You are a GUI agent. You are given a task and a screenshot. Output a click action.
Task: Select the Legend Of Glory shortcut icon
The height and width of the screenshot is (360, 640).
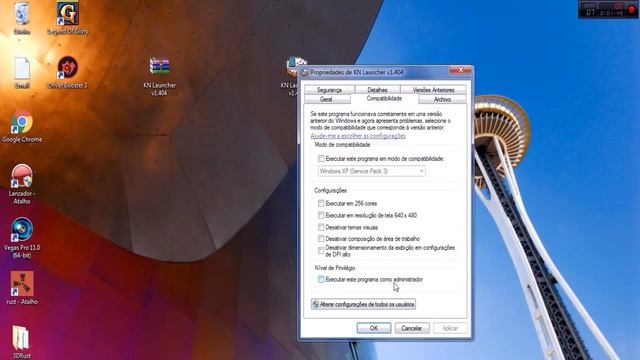(x=67, y=13)
